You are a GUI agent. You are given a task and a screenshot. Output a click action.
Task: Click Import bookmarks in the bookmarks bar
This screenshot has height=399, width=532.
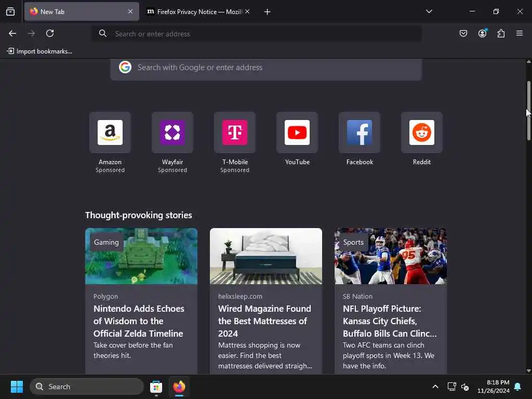click(x=39, y=51)
